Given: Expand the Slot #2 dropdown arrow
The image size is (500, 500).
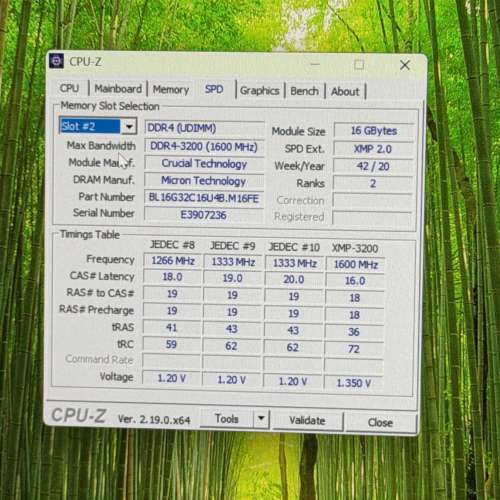Looking at the screenshot, I should coord(129,127).
